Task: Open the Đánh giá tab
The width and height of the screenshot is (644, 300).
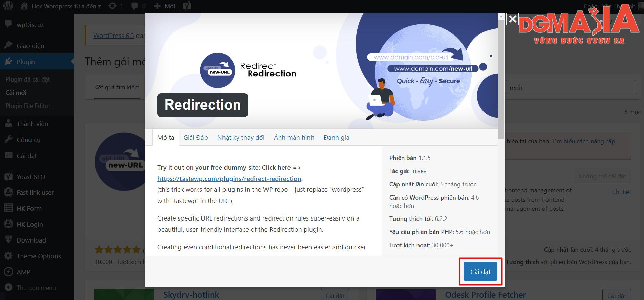Action: [x=336, y=137]
